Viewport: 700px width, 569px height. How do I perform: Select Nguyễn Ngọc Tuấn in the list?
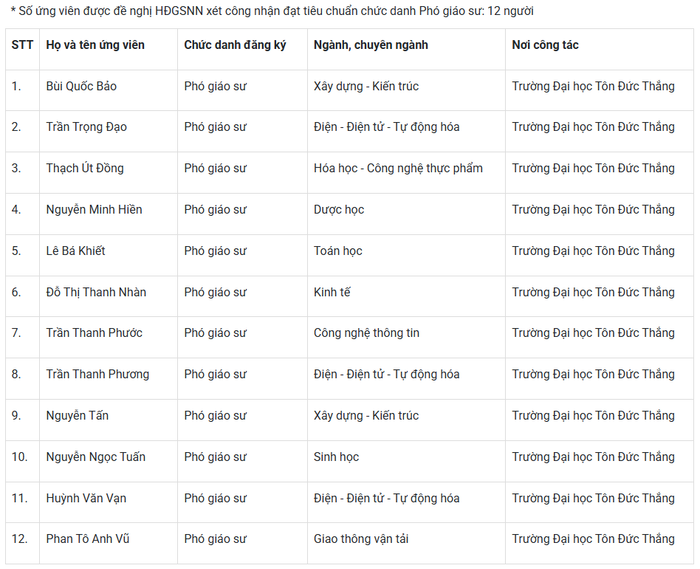(x=96, y=457)
